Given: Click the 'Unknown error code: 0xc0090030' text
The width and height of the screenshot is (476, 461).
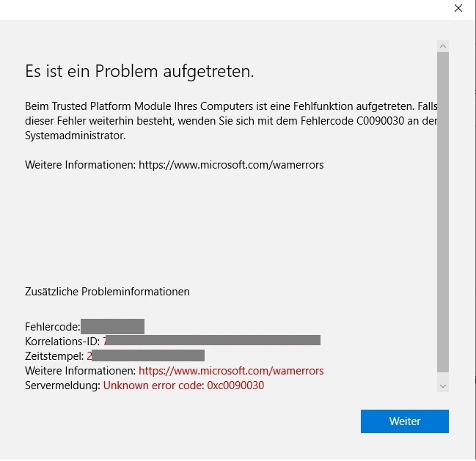Looking at the screenshot, I should pyautogui.click(x=183, y=386).
